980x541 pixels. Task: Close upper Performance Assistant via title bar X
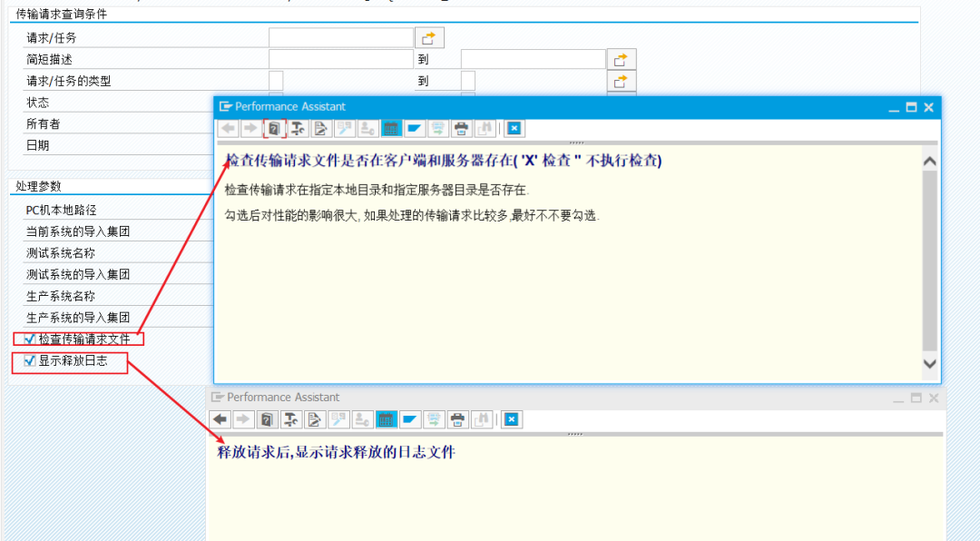pyautogui.click(x=929, y=107)
